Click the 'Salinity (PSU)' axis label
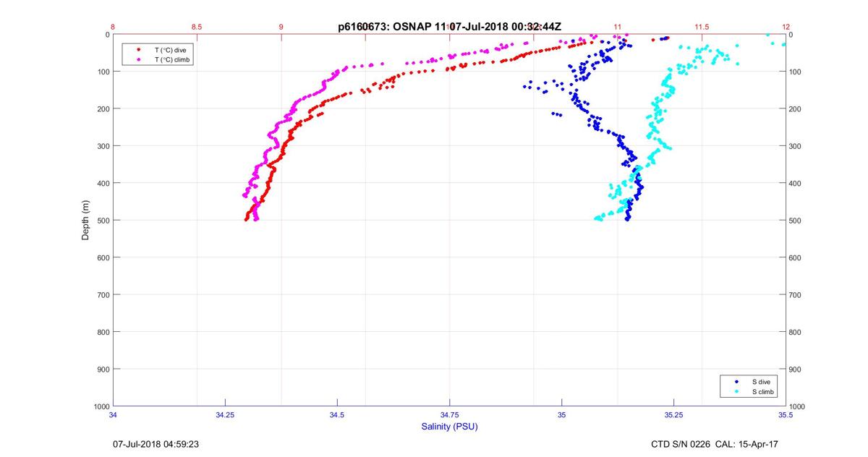868x457 pixels. pos(450,427)
